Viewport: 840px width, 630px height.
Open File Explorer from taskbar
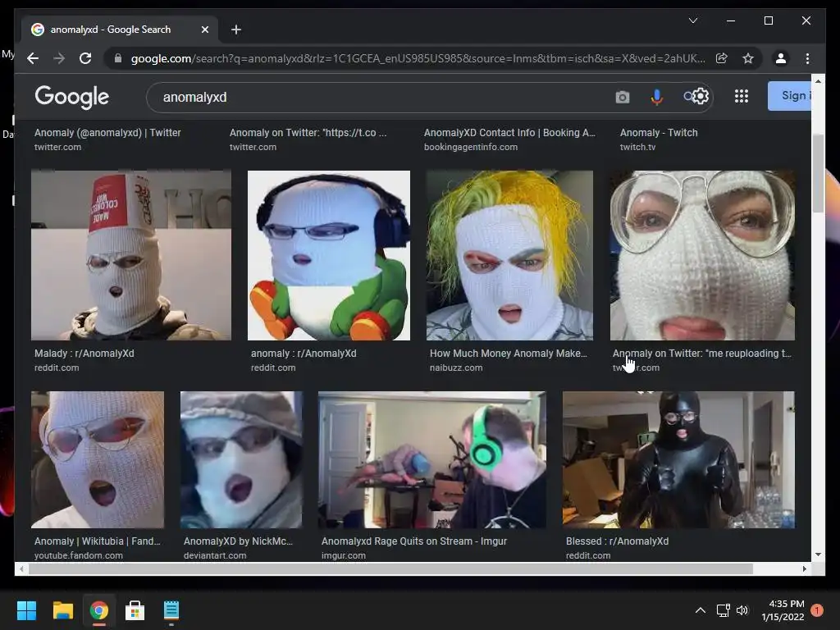tap(62, 610)
